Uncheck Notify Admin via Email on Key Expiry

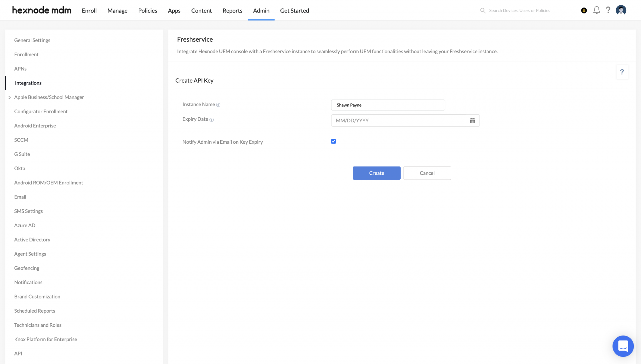click(333, 141)
